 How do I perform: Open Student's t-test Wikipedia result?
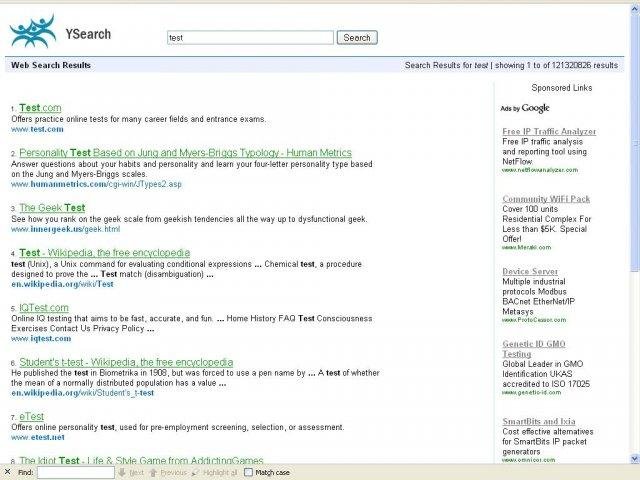[x=126, y=362]
